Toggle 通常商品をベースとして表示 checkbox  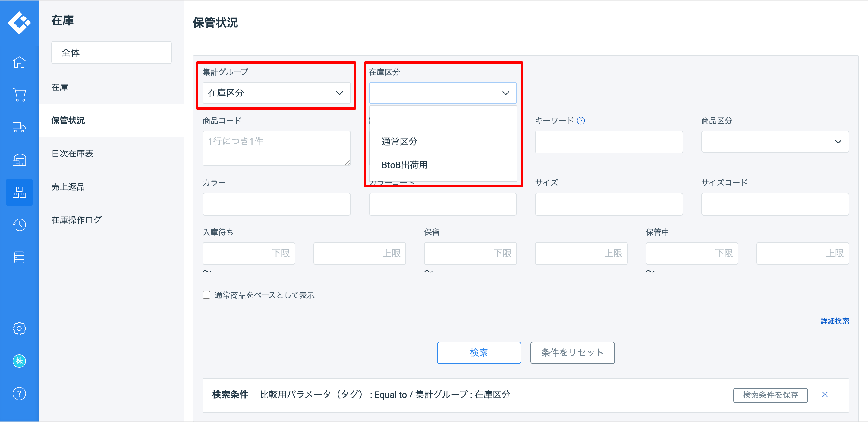tap(206, 295)
